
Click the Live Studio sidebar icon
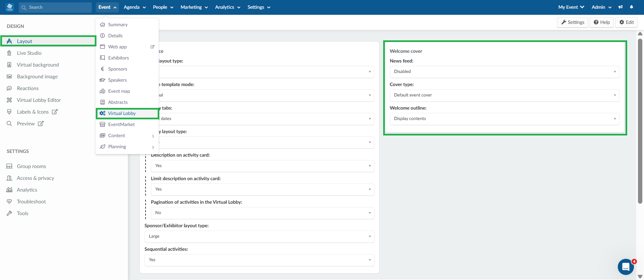(9, 53)
